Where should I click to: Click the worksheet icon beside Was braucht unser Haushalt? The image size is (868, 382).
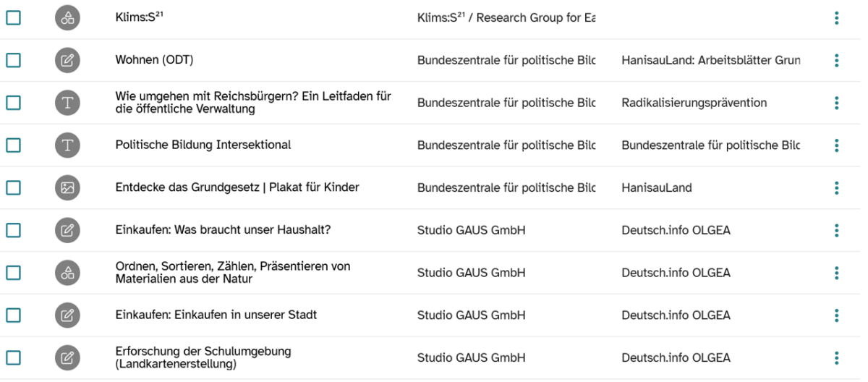coord(67,231)
